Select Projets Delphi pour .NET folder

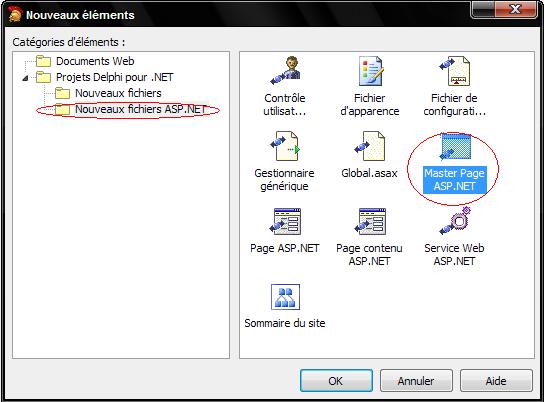pos(114,77)
